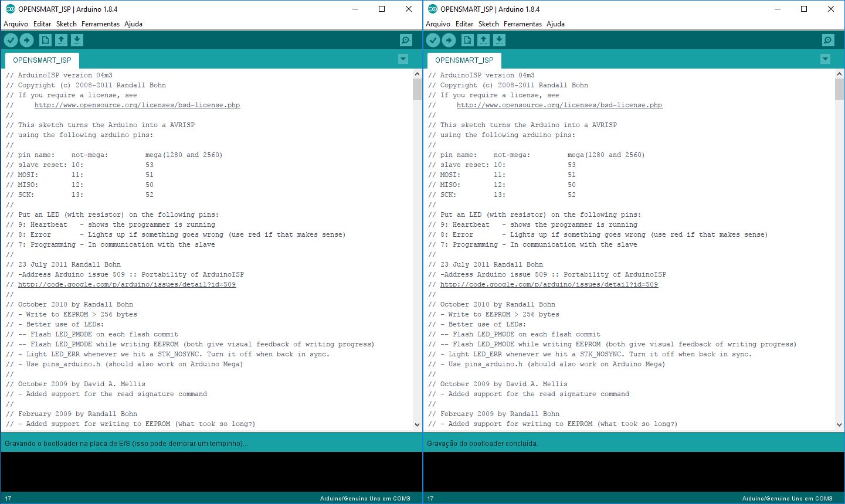The image size is (845, 504).
Task: Open sketch icon in right window toolbar
Action: [483, 40]
